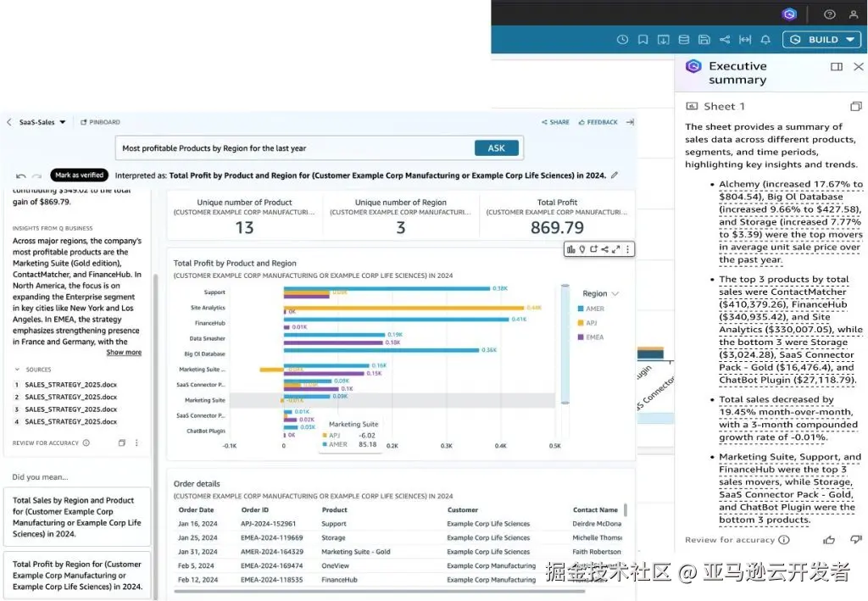The height and width of the screenshot is (601, 868).
Task: Change visual type via chart icon on visual toolbar
Action: [571, 249]
